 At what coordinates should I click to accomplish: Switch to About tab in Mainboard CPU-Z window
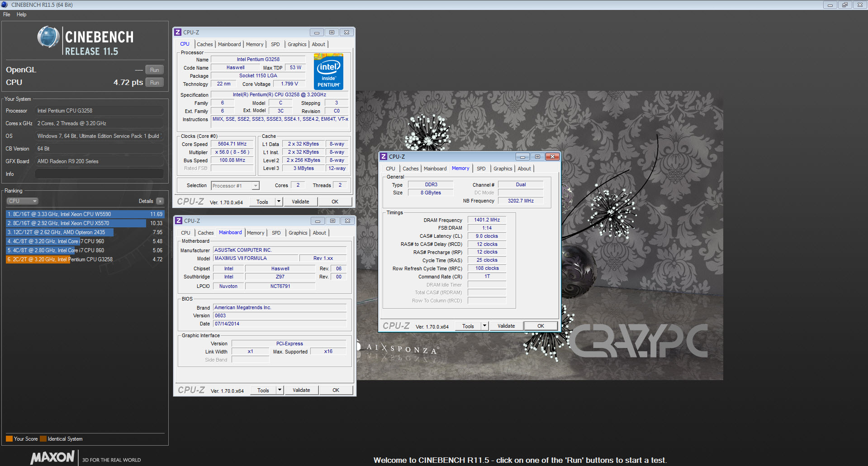click(x=319, y=233)
